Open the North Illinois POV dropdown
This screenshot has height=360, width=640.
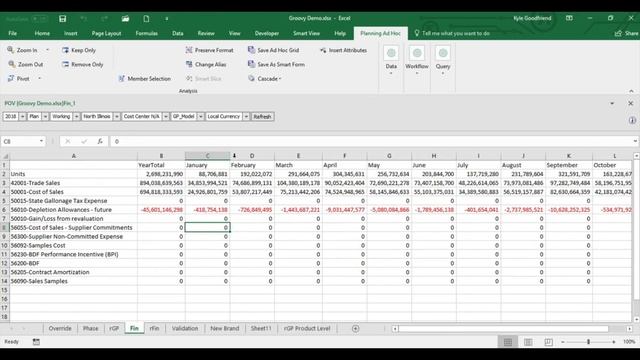click(x=117, y=117)
